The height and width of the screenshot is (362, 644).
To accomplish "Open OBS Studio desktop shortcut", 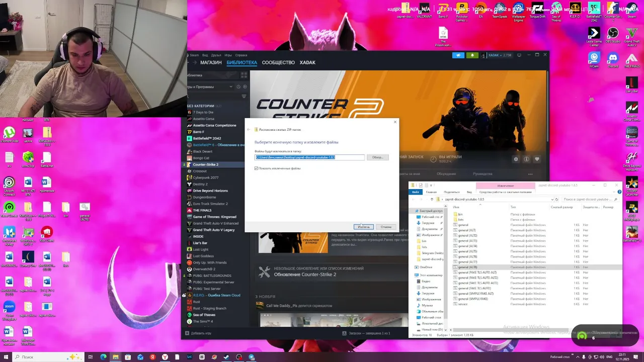I will [x=613, y=36].
